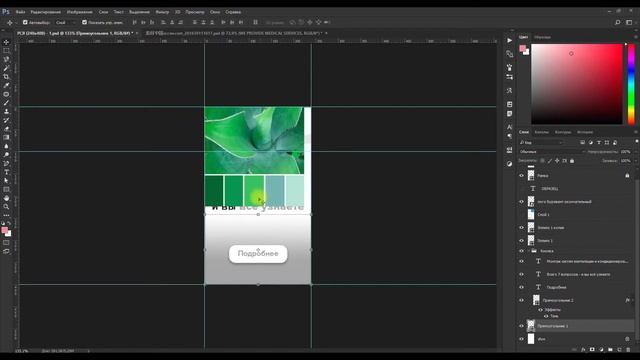Click the Add layer mask icon
The image size is (640, 360).
[592, 350]
